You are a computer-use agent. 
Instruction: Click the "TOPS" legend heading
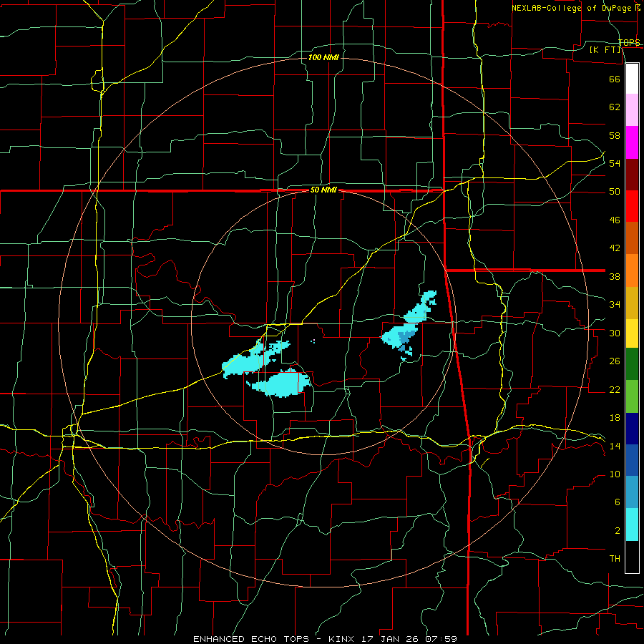point(629,43)
